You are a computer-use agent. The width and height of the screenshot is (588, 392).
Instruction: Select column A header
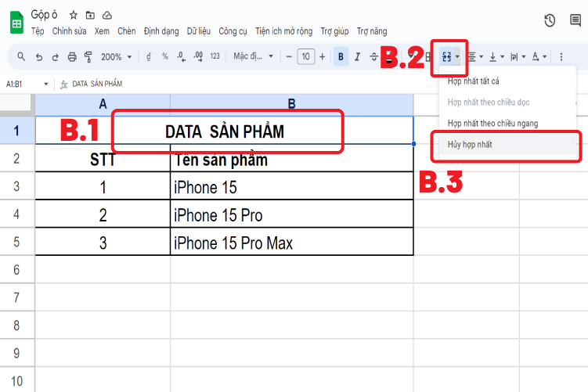103,104
